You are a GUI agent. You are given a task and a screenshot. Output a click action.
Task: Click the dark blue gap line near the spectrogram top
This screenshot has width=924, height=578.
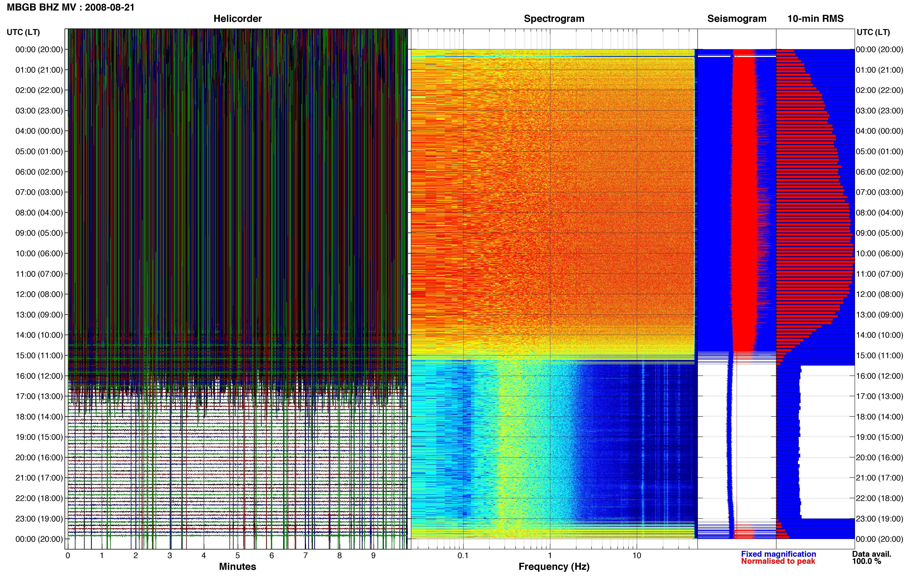[x=552, y=57]
